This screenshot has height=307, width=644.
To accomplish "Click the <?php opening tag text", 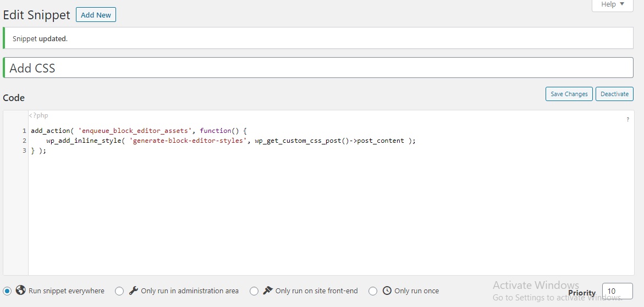I will point(38,115).
